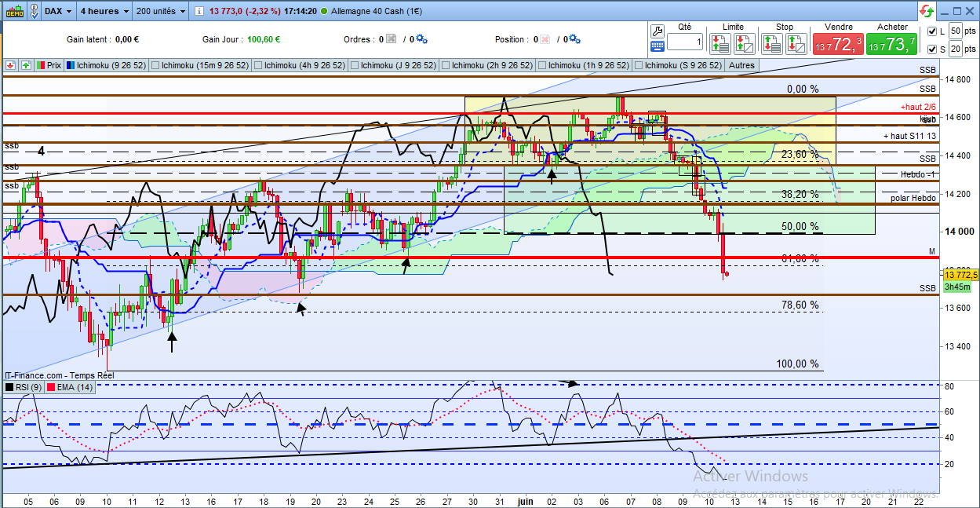Click the red-green refresh arrows icon
This screenshot has width=980, height=508.
[927, 10]
